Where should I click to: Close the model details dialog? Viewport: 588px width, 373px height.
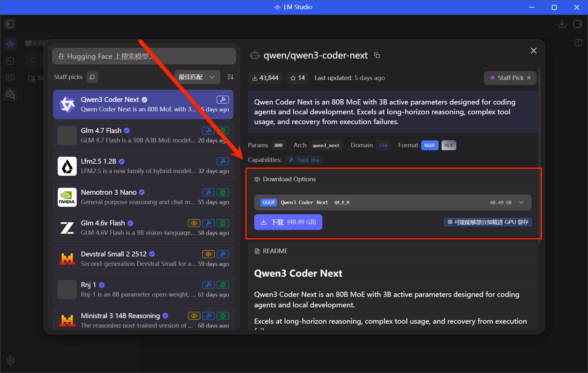click(x=534, y=51)
